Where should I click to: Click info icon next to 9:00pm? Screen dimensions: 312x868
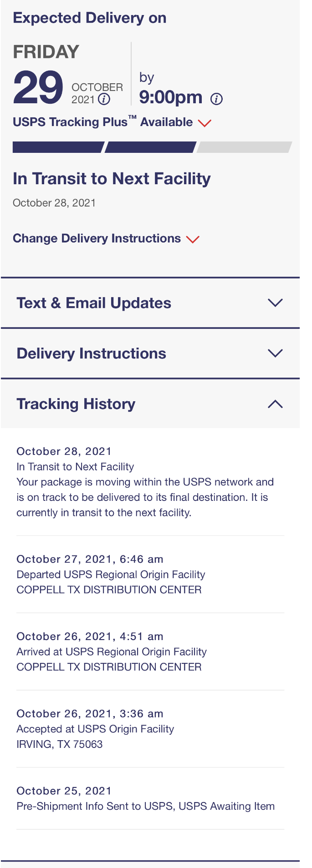(x=217, y=99)
